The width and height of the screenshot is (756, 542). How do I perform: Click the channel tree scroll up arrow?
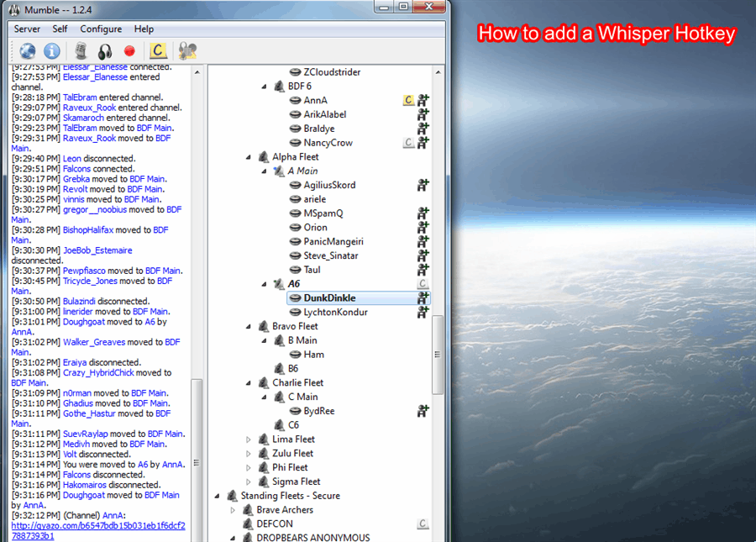tap(438, 72)
